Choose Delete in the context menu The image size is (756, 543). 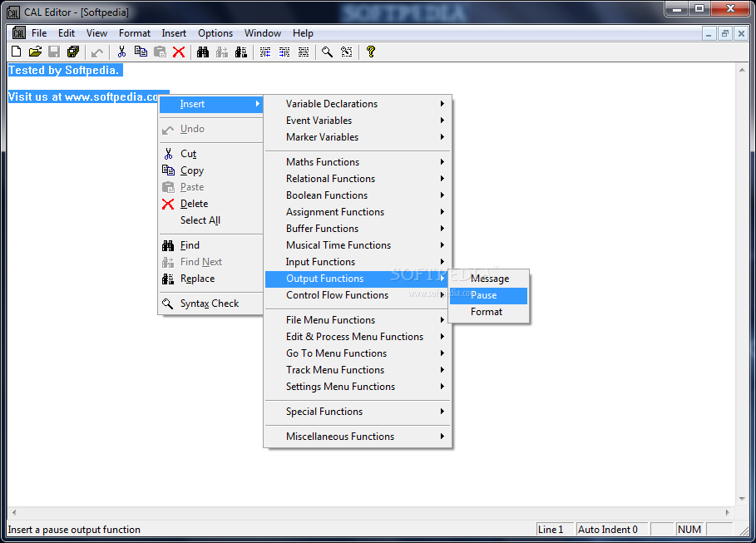pyautogui.click(x=210, y=204)
